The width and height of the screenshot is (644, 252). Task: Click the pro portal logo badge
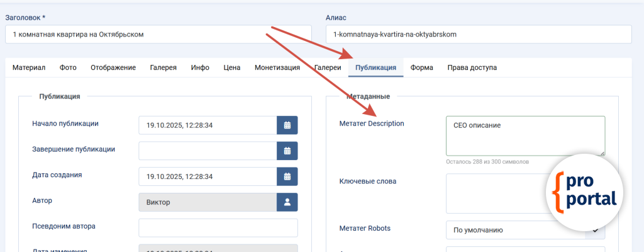click(584, 192)
